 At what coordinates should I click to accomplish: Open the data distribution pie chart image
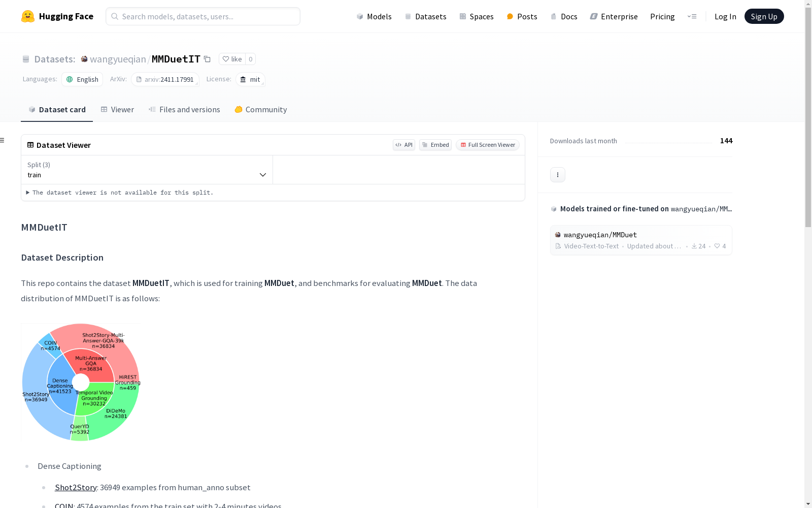coord(80,382)
